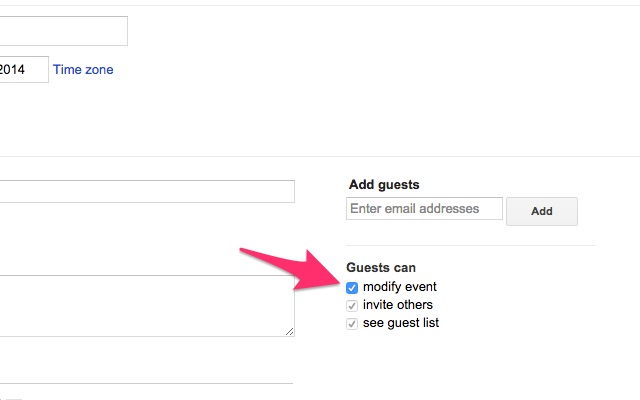Click the "Add guests" heading
This screenshot has height=400, width=640.
click(384, 185)
